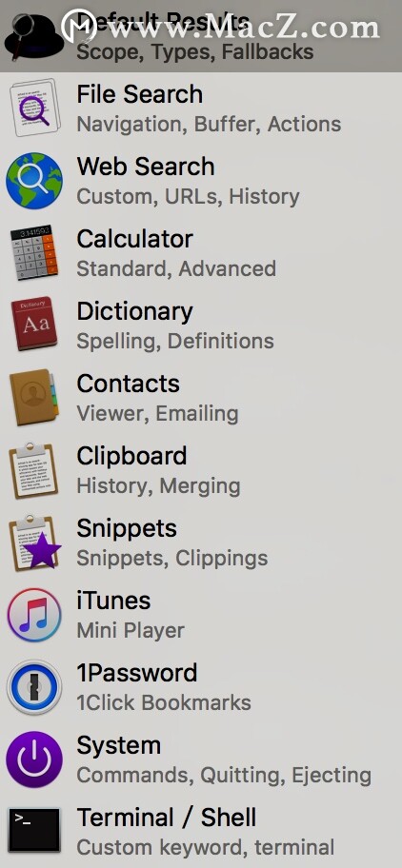This screenshot has width=402, height=868.
Task: Open the Terminal prompt icon
Action: coord(34,830)
